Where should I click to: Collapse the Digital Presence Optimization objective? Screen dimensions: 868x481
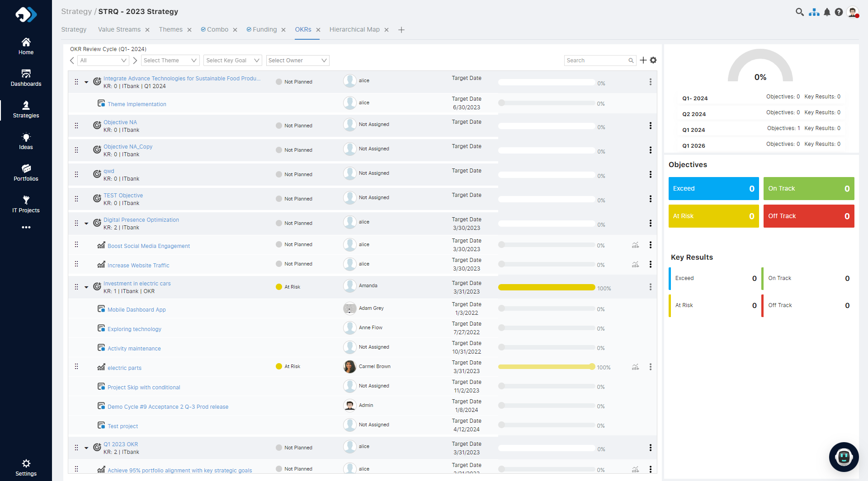[x=86, y=224]
